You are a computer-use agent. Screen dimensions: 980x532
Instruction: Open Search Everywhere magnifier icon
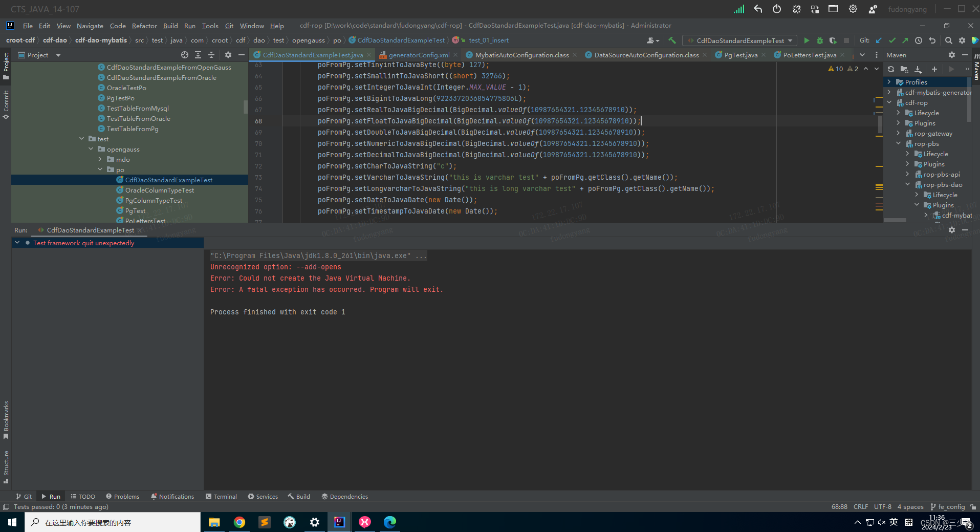(948, 40)
